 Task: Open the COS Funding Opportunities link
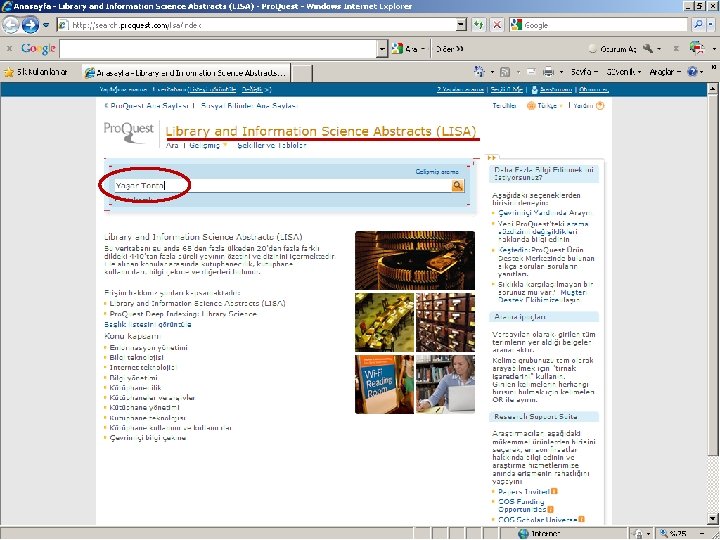(522, 506)
